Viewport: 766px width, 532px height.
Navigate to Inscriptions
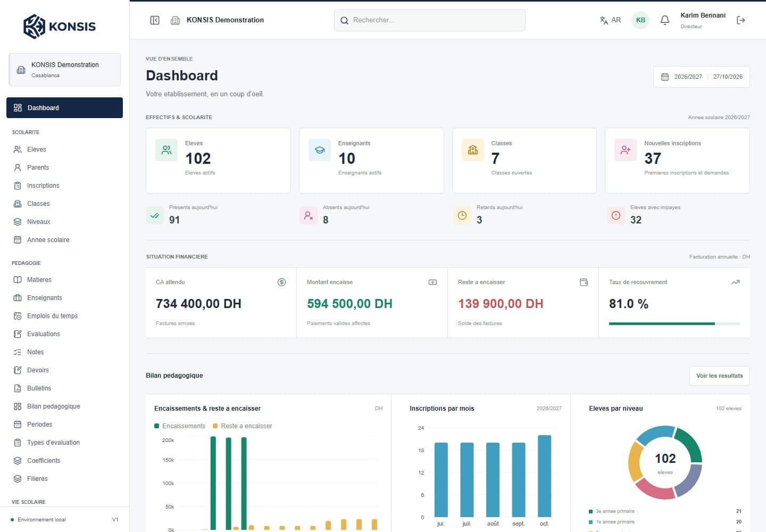64,186
